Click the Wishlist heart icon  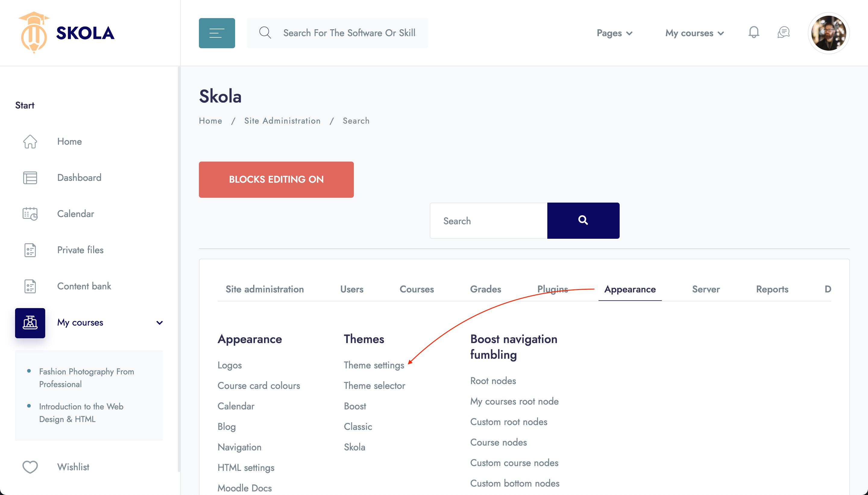pos(30,467)
